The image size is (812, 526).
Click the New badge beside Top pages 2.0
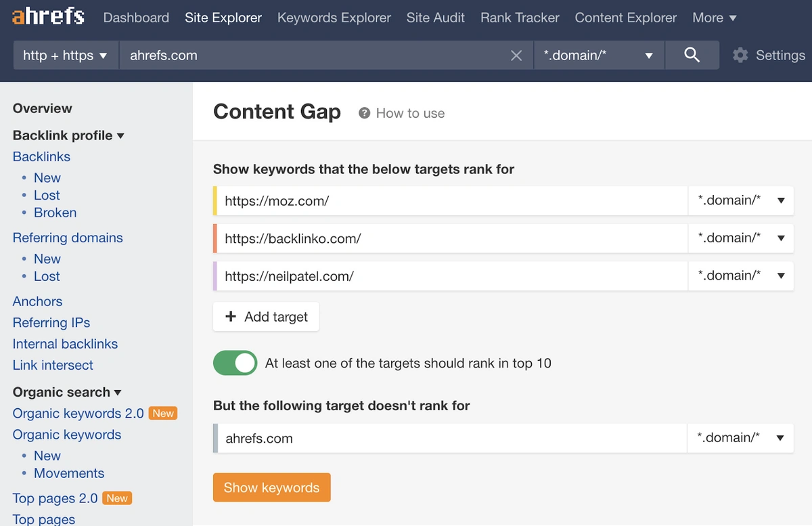click(x=116, y=498)
